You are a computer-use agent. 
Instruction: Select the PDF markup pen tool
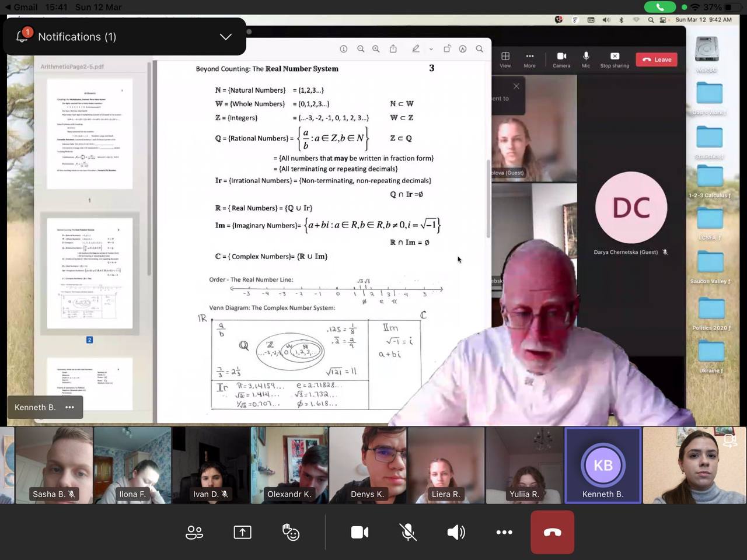pyautogui.click(x=416, y=49)
